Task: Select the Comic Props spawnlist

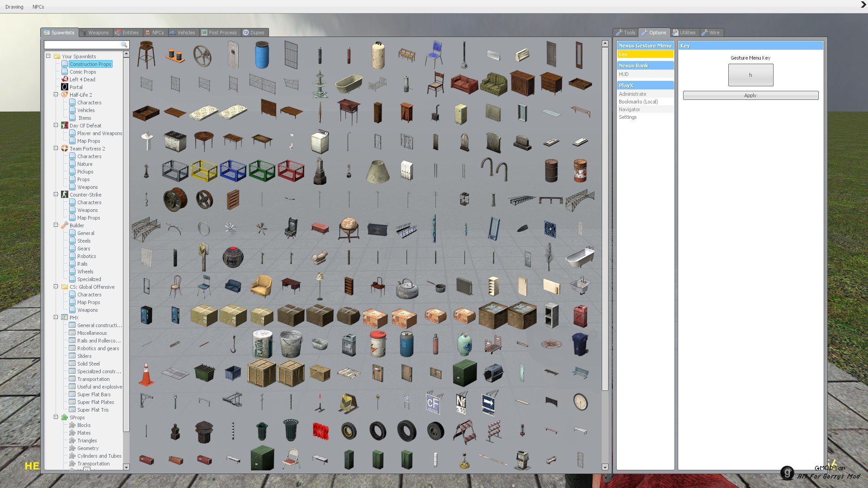Action: [83, 72]
